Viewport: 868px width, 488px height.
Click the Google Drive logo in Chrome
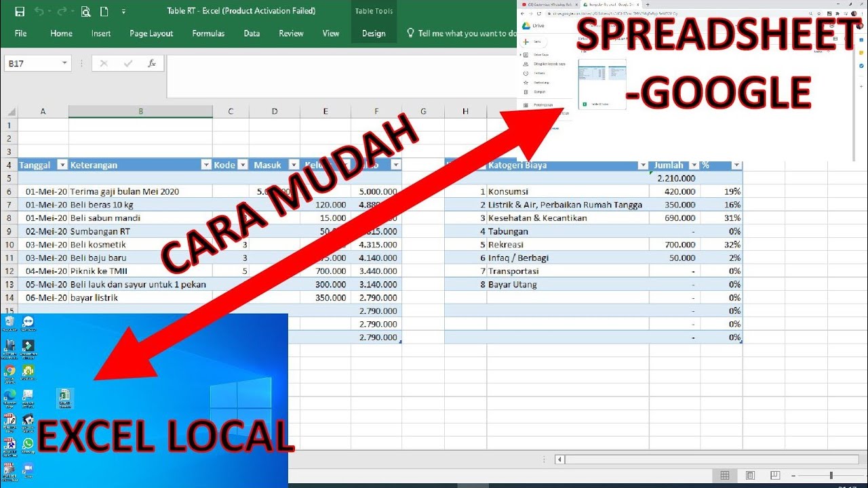[525, 26]
